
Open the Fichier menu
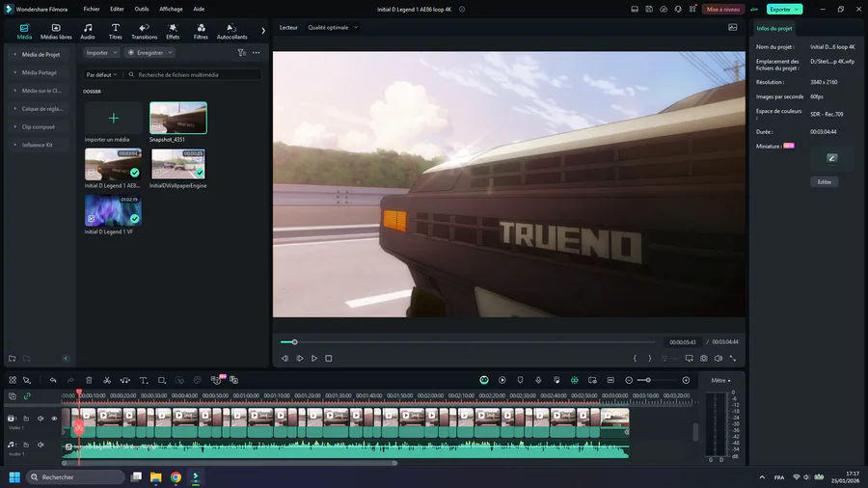click(92, 8)
